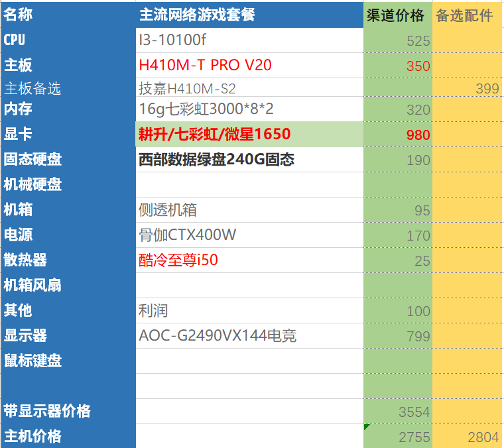Click the 固态硬盘 row label
504x448 pixels.
68,160
